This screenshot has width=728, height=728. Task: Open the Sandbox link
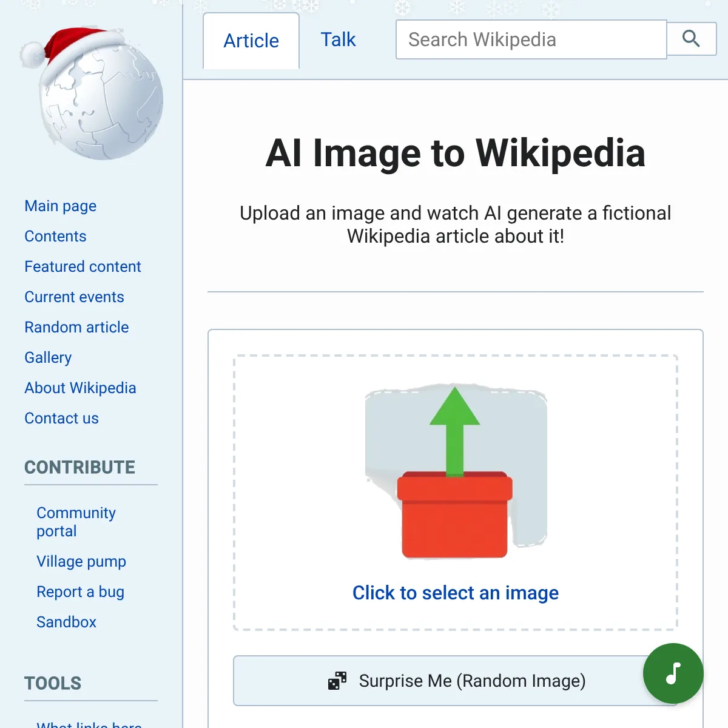(66, 622)
